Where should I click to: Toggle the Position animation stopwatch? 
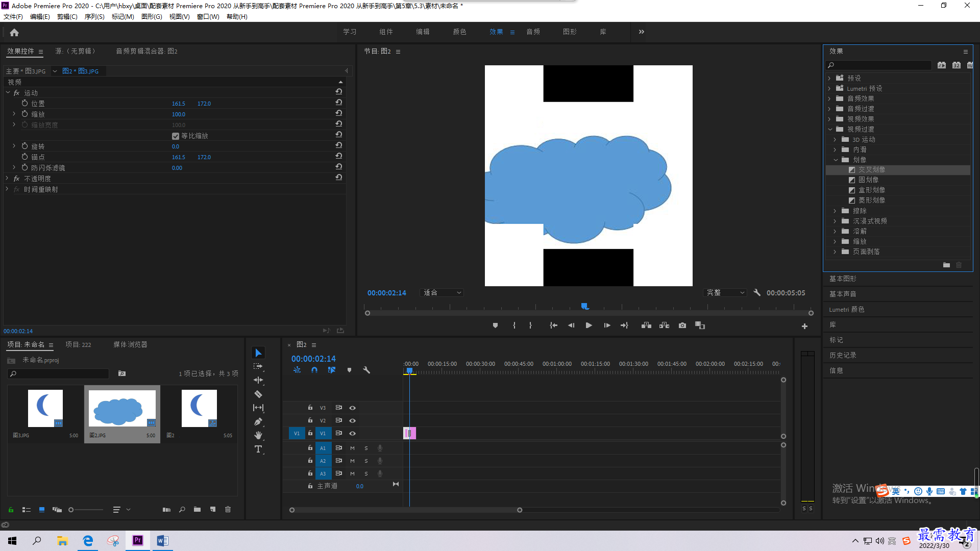click(24, 103)
